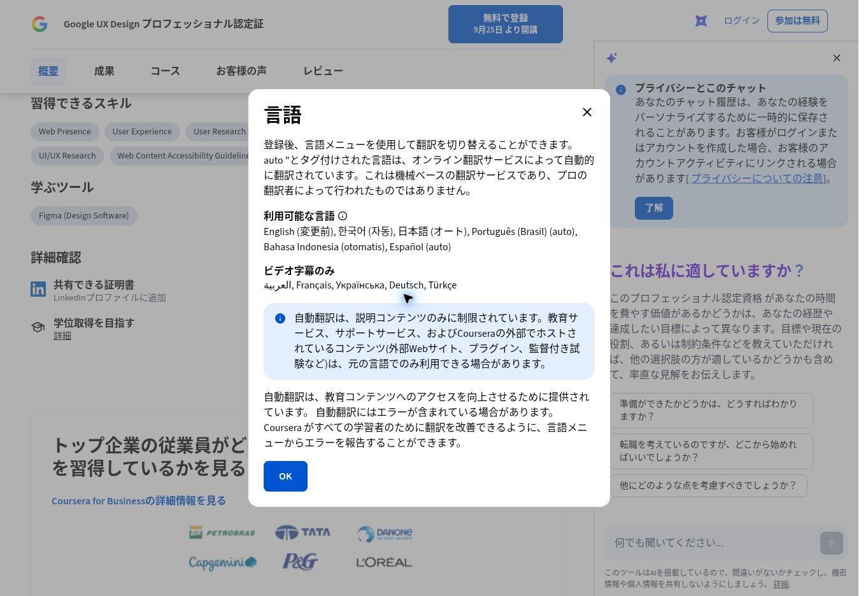
Task: Open the プライバシーについての注意 link
Action: [x=757, y=178]
